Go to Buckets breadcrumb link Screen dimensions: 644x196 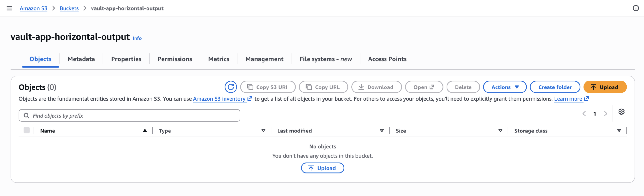69,8
